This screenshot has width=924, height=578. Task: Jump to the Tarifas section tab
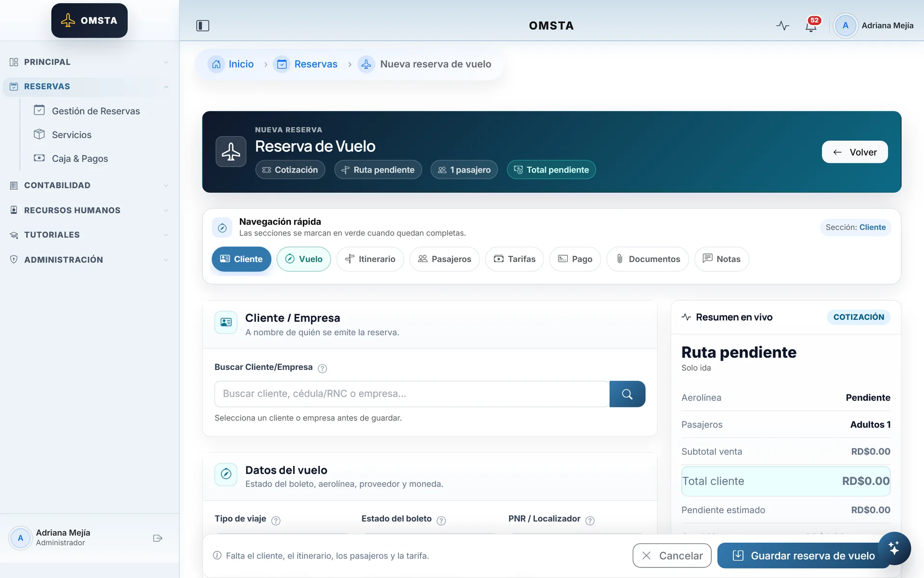514,259
